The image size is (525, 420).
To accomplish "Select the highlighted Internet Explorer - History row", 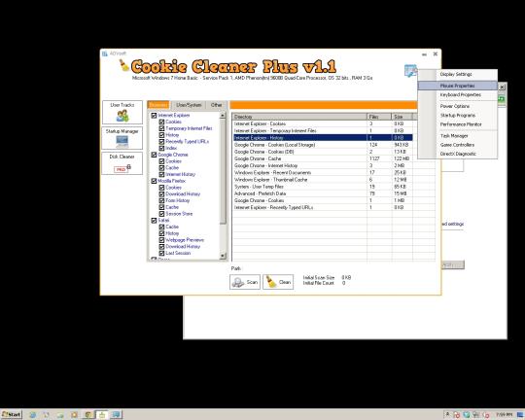I will tap(323, 138).
